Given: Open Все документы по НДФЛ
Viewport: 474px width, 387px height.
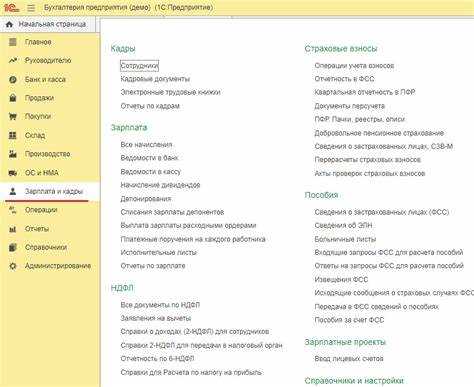Looking at the screenshot, I should point(160,305).
